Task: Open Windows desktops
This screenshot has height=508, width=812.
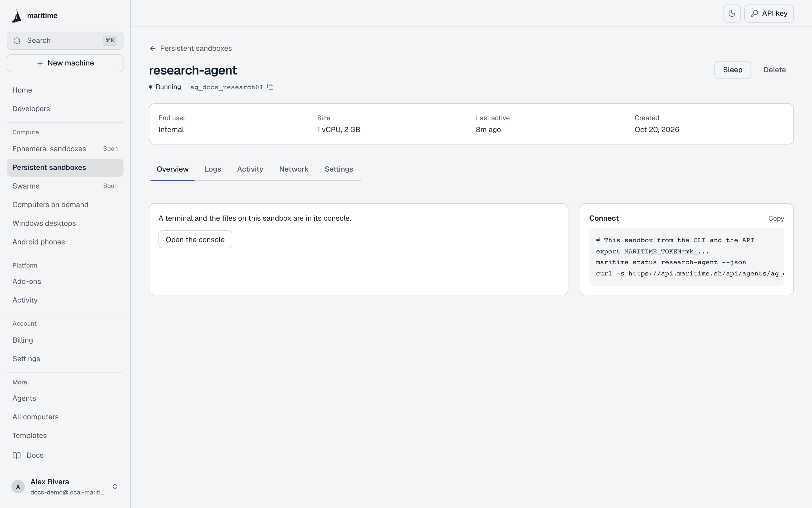Action: pos(65,224)
